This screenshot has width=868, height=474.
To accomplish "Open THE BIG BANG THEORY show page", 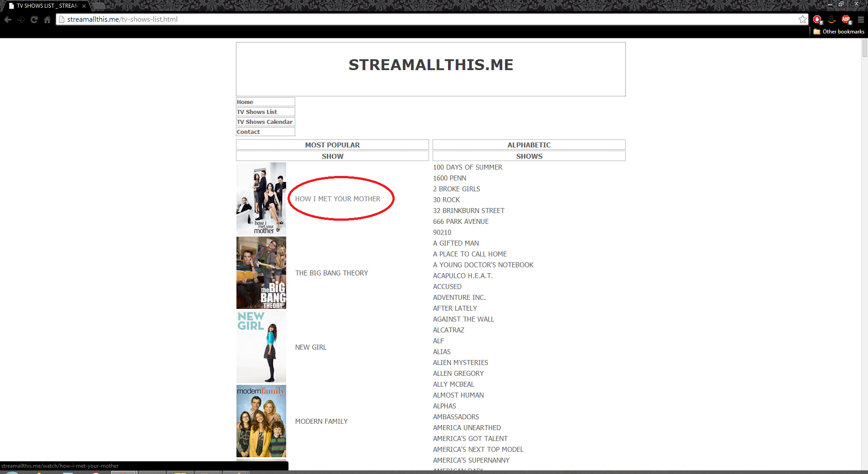I will (x=331, y=273).
